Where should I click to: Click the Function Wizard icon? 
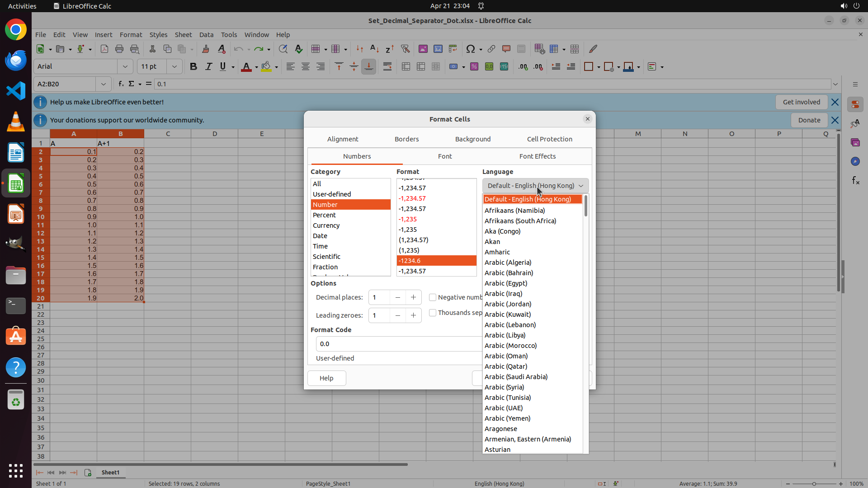click(121, 84)
